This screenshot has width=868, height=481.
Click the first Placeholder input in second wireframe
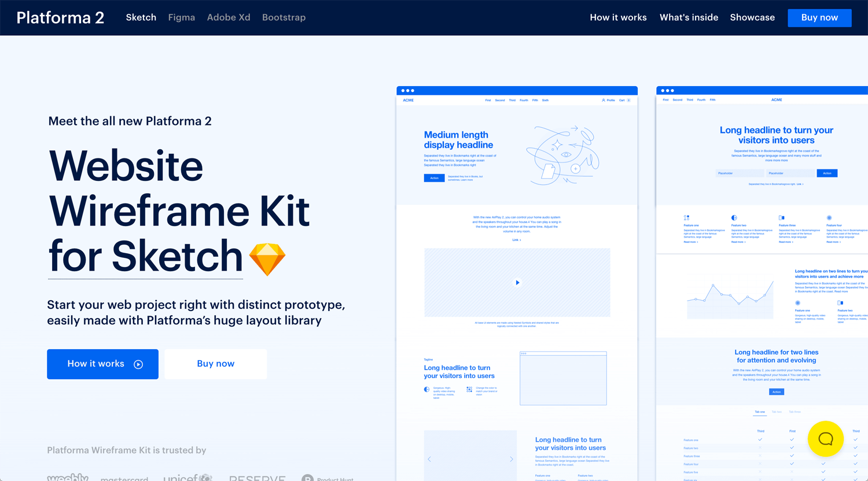[740, 173]
